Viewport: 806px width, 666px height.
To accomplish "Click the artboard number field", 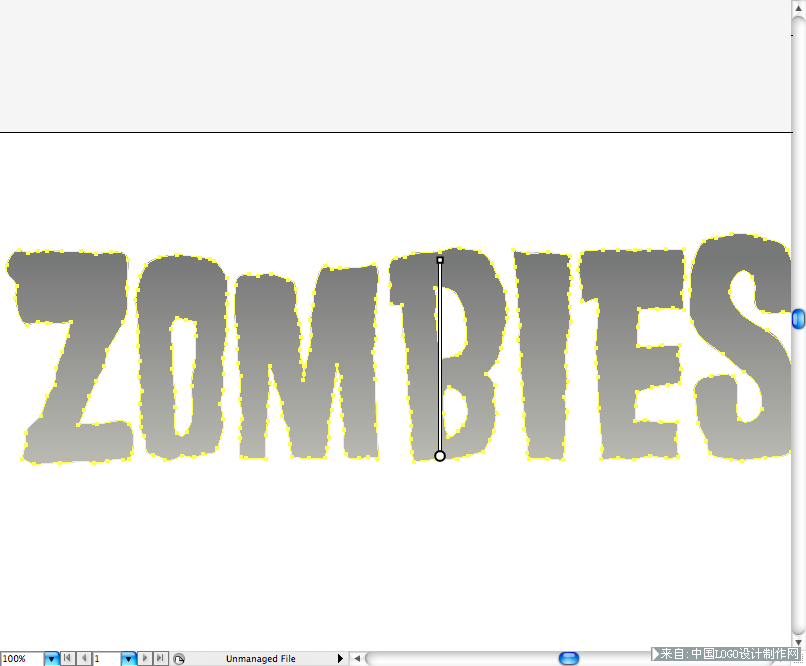I will 107,659.
